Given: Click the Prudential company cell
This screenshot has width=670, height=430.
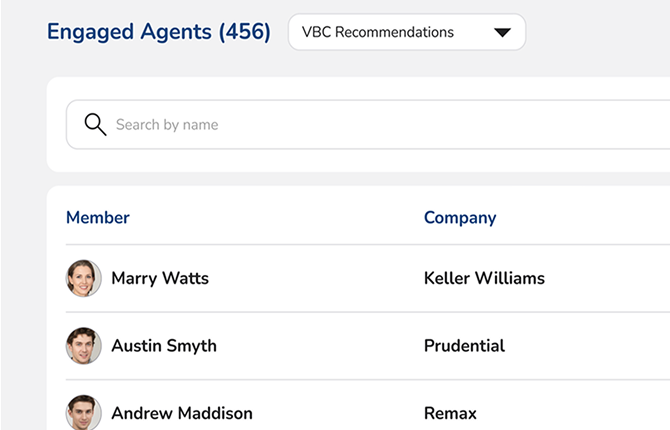Looking at the screenshot, I should (464, 346).
